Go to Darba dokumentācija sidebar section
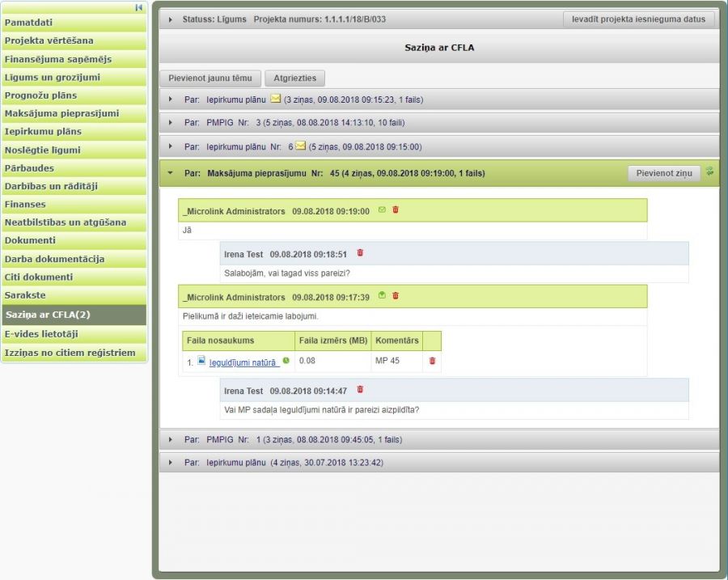 coord(54,259)
